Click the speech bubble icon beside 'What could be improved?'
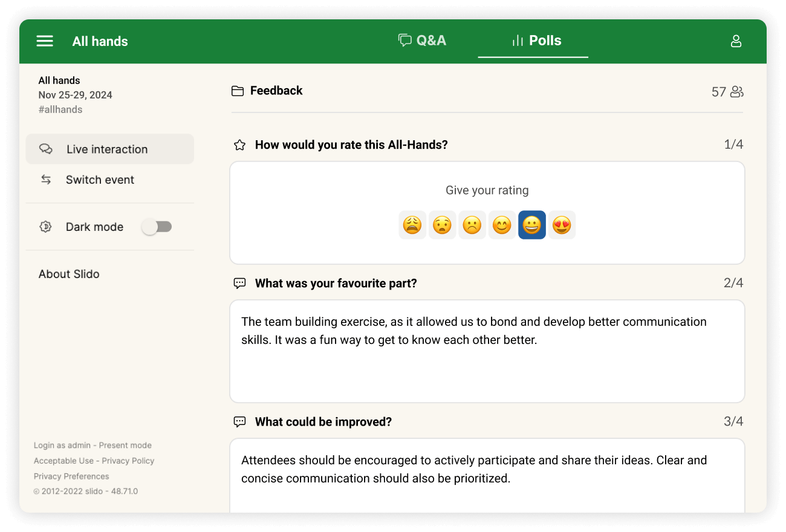Screen dimensions: 786x532 pos(240,421)
